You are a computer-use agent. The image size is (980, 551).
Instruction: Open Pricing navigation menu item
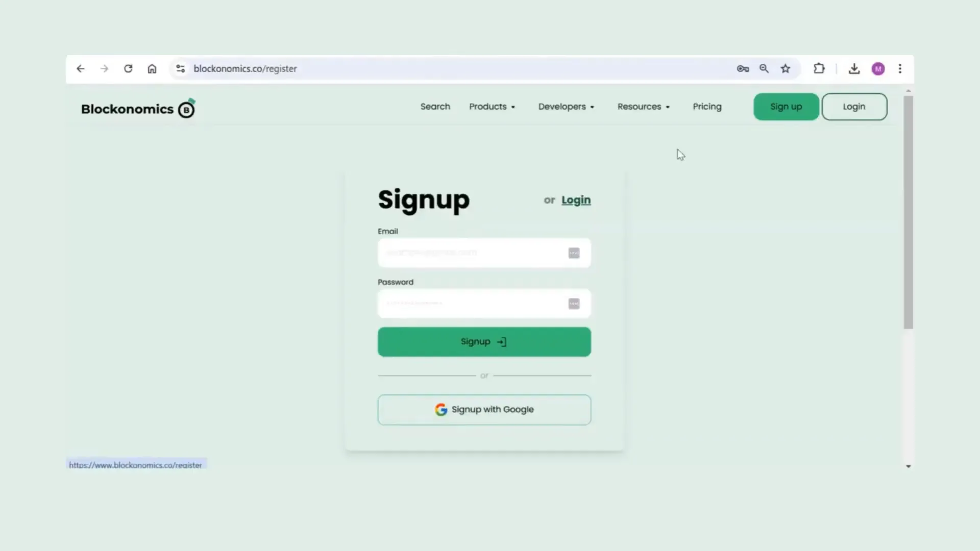(707, 106)
